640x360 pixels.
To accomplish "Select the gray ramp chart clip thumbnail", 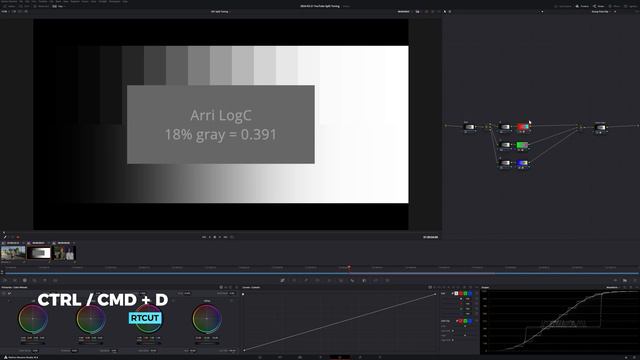I will [39, 253].
